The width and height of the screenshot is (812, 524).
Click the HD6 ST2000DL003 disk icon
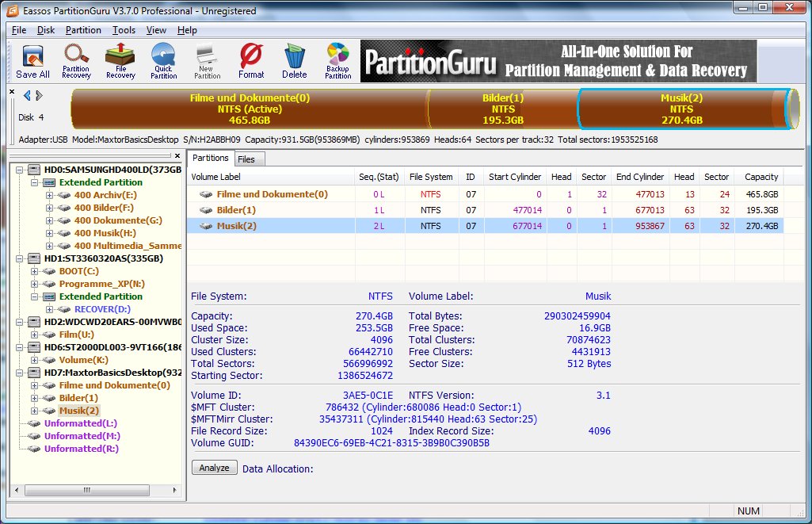pyautogui.click(x=34, y=347)
